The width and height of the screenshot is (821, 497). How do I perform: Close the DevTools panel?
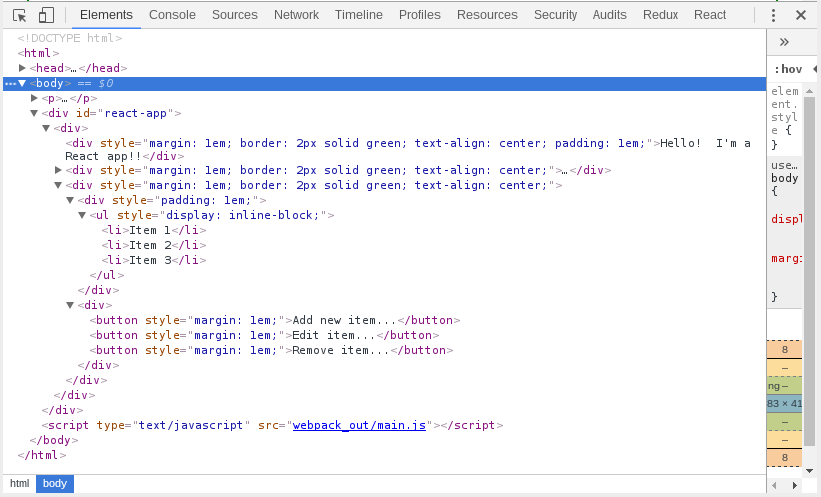coord(800,15)
